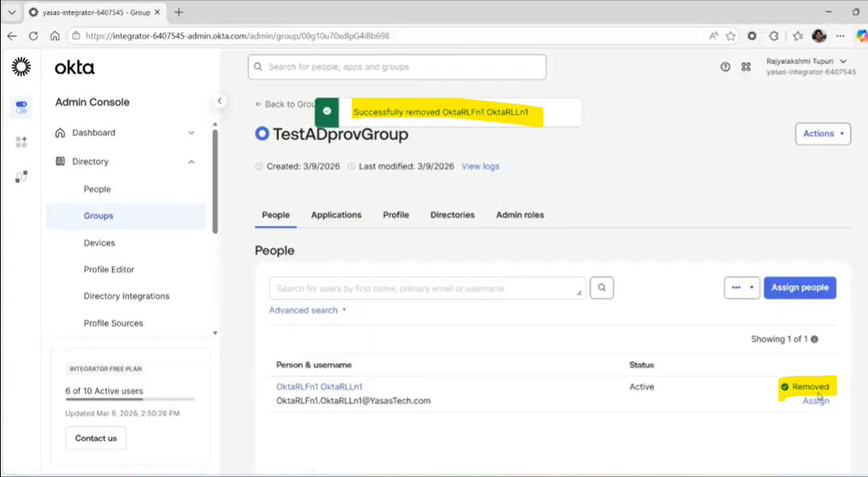Click the info icon beside Showing 1 of 1
The height and width of the screenshot is (477, 868).
click(814, 339)
